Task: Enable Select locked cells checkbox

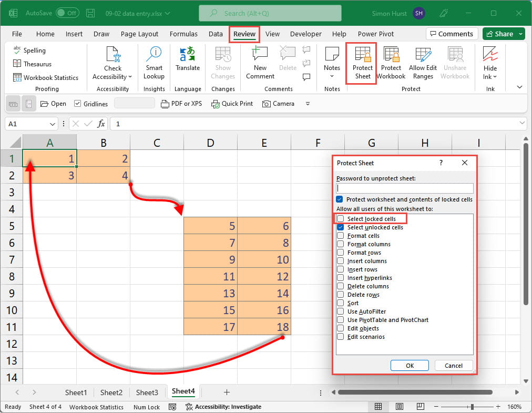Action: click(341, 219)
